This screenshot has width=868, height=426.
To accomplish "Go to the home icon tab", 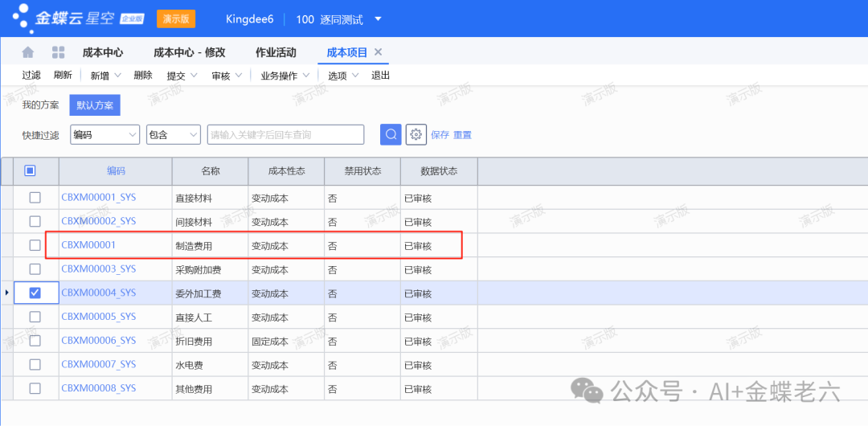I will point(28,52).
